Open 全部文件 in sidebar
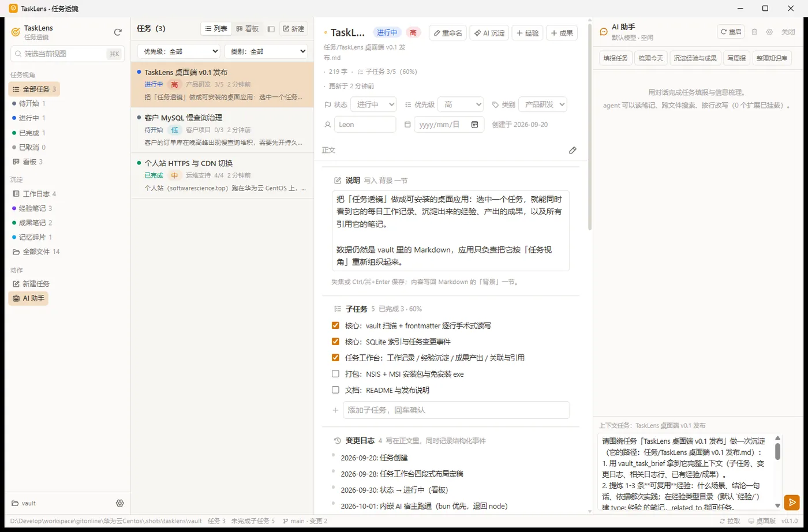 click(x=36, y=252)
